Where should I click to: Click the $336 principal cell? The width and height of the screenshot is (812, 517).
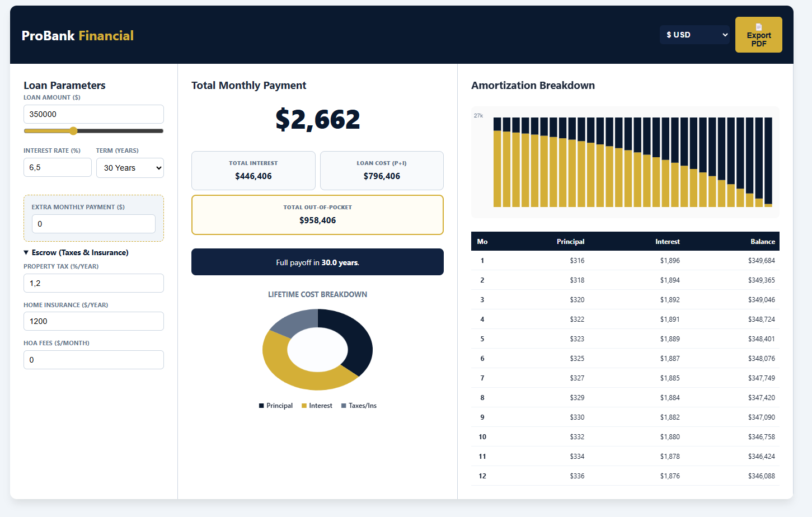(x=577, y=476)
